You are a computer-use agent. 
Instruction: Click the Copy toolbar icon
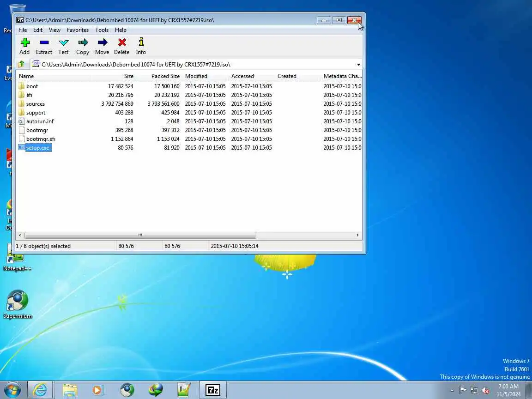coord(83,42)
